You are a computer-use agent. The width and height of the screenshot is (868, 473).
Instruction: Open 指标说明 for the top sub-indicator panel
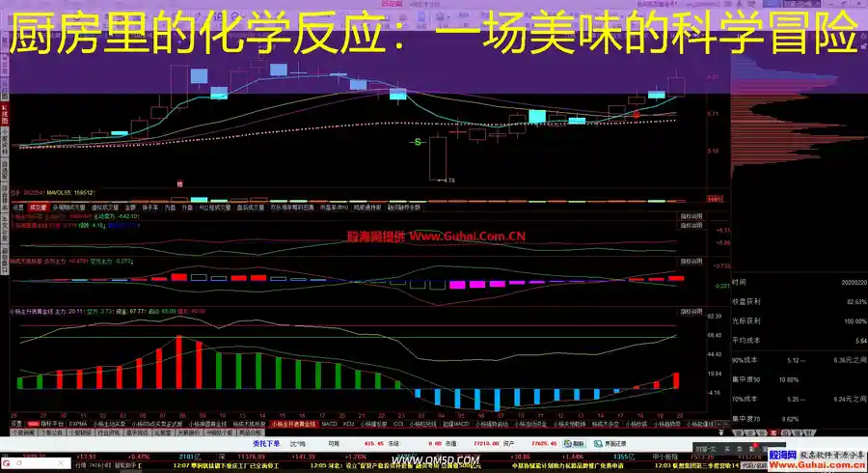pos(691,216)
